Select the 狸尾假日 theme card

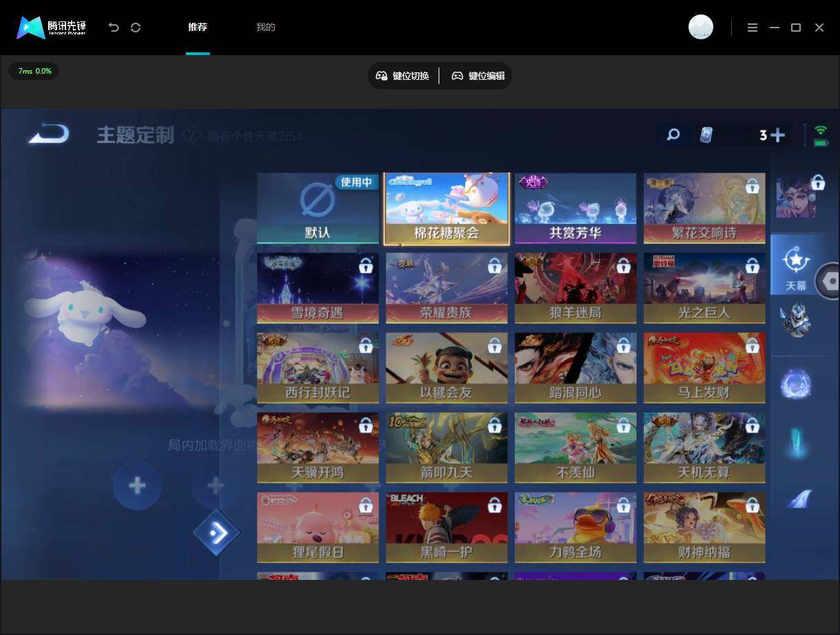pos(317,528)
